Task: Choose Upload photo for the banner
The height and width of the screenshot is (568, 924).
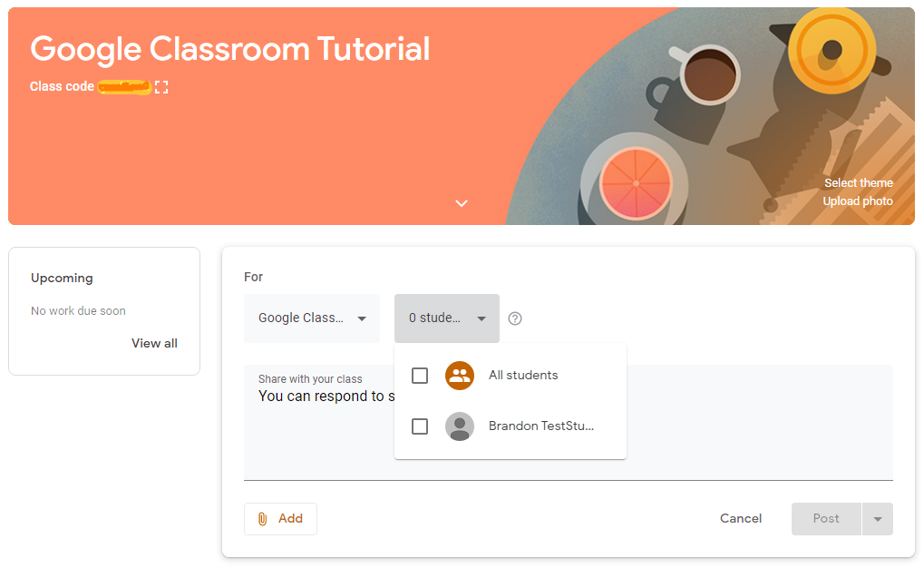Action: (858, 201)
